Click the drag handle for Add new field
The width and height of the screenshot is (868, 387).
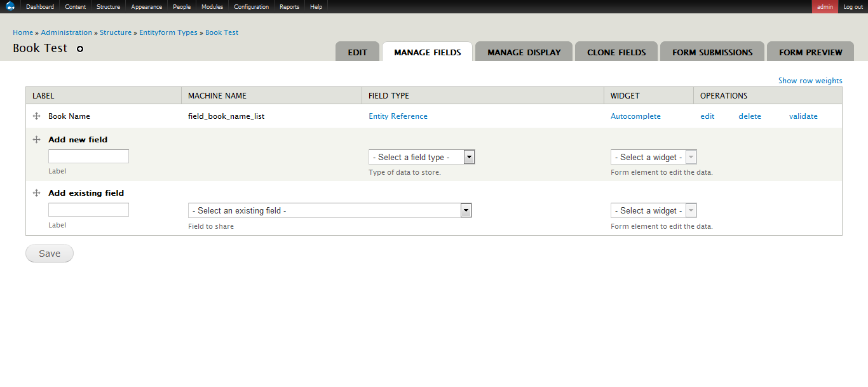coord(37,140)
